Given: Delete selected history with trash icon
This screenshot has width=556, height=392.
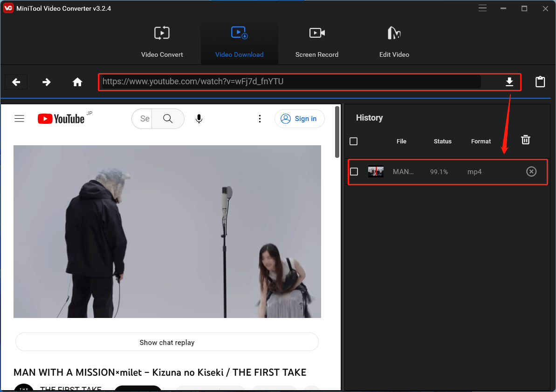Looking at the screenshot, I should point(526,140).
